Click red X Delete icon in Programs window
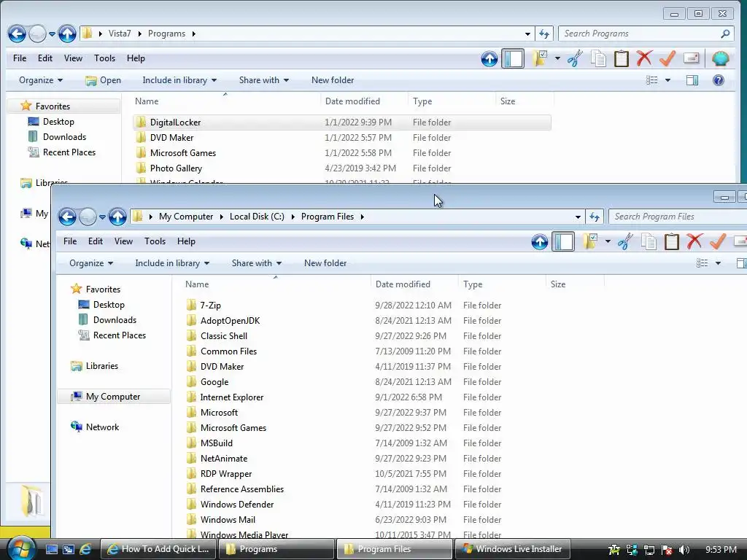747x560 pixels. pyautogui.click(x=644, y=58)
